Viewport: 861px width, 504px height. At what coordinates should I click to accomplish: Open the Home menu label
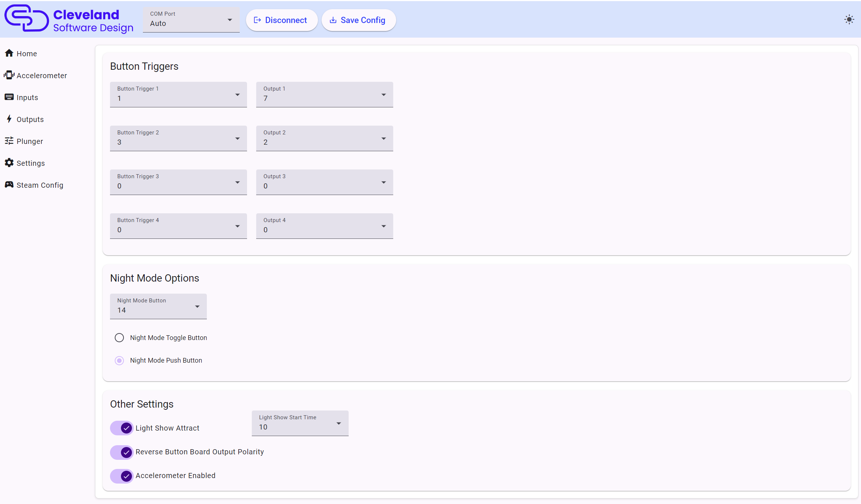[27, 54]
